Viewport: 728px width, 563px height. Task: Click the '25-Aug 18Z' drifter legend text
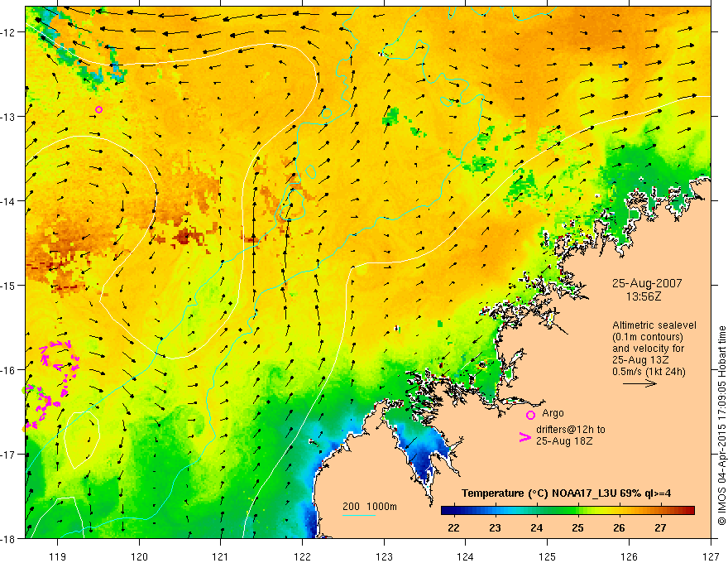(564, 441)
